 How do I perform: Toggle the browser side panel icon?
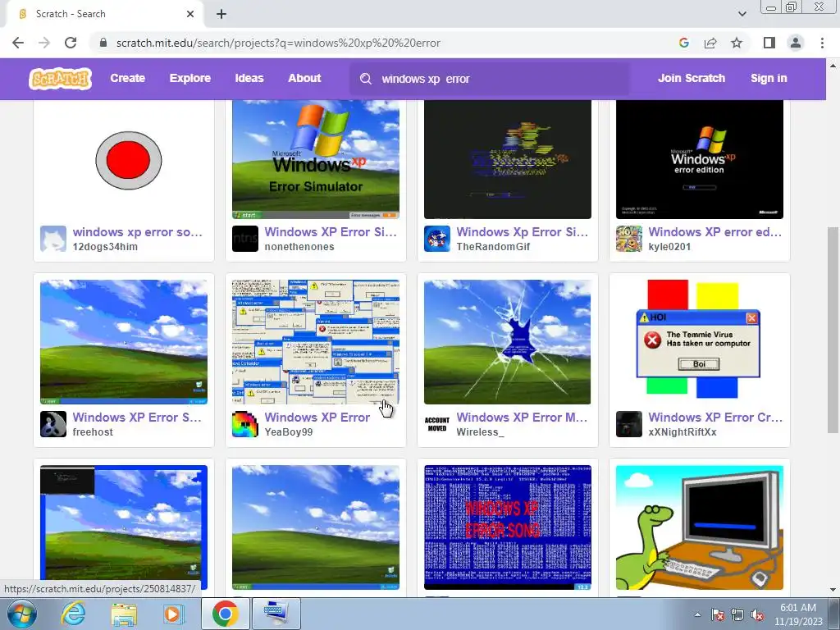(769, 43)
